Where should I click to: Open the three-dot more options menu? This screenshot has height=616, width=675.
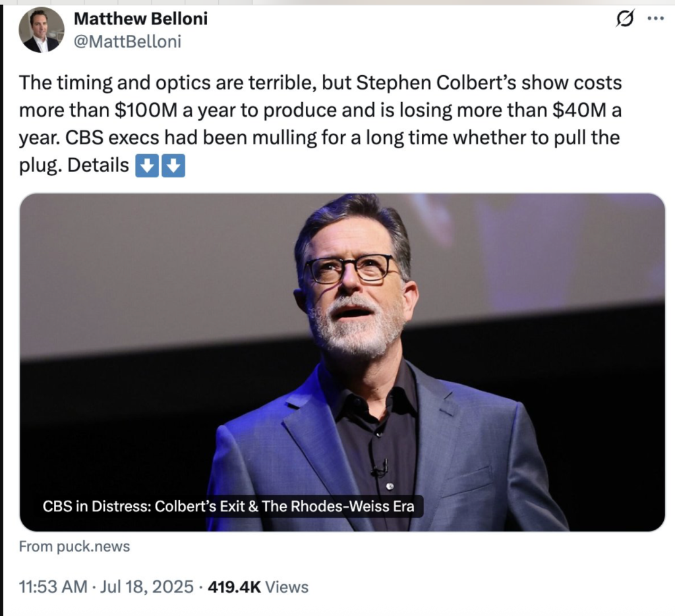tap(655, 19)
